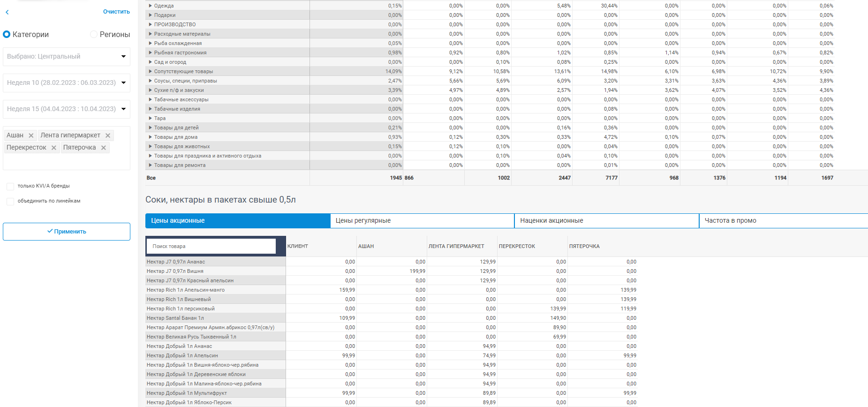Viewport: 868px width, 407px height.
Task: Expand Расходные материалы row
Action: point(151,34)
